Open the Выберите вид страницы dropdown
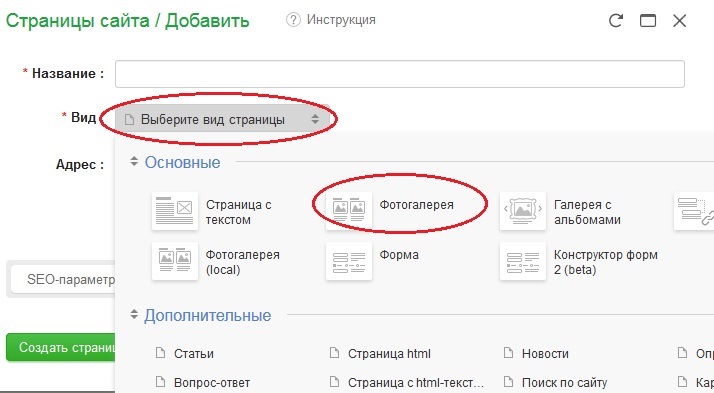 [222, 119]
